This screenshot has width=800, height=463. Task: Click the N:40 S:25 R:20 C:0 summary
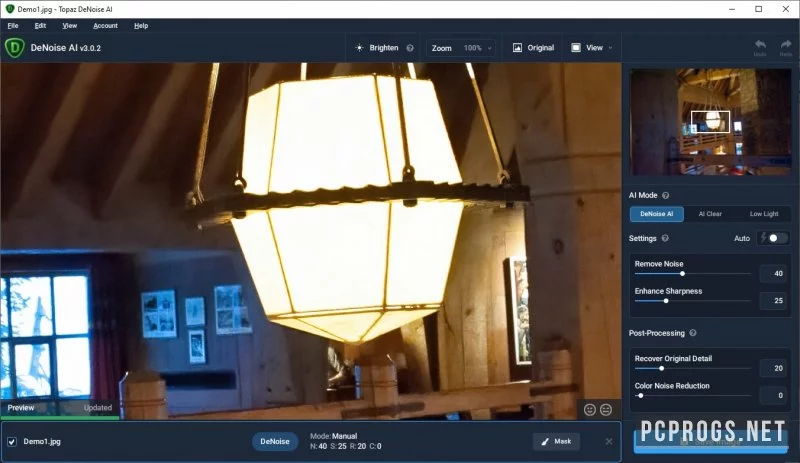(345, 446)
